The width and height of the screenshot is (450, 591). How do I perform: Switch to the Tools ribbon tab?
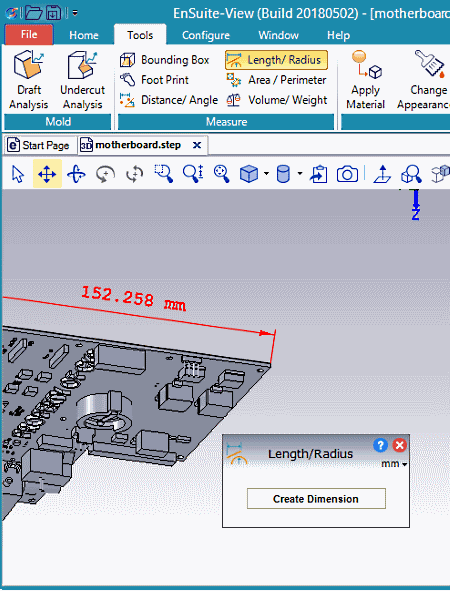140,35
